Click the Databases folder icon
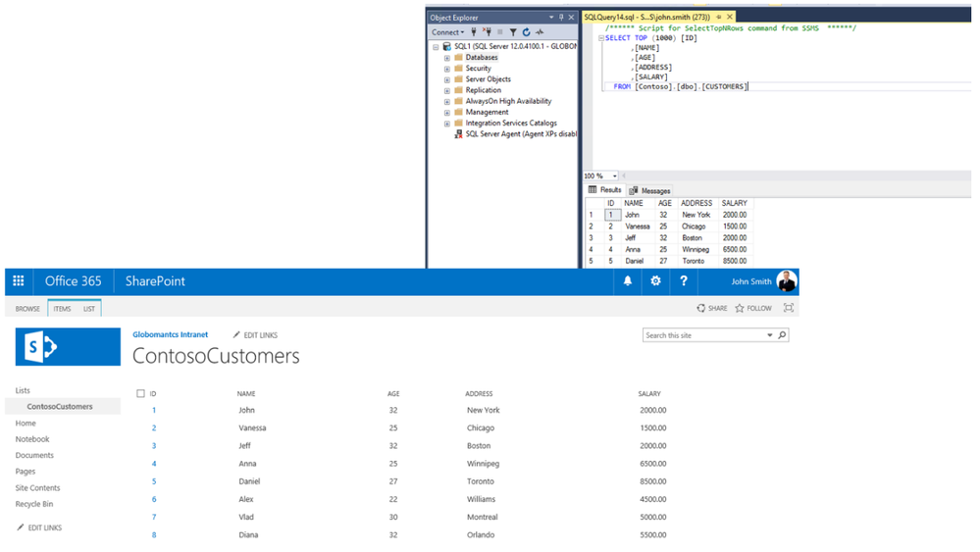Viewport: 980px width, 552px height. tap(458, 57)
